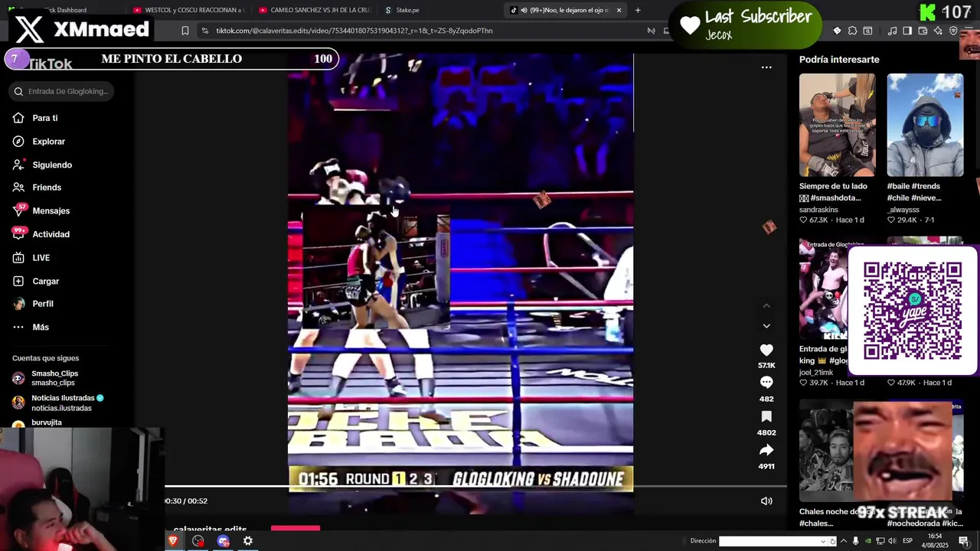Open burvujita followed account
Screen dimensions: 980x551
click(x=47, y=422)
